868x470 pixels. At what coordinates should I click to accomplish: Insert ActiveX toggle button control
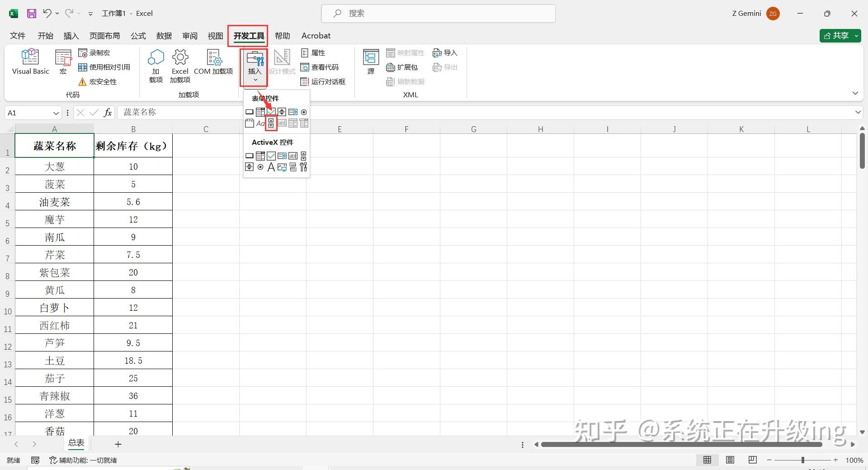293,167
